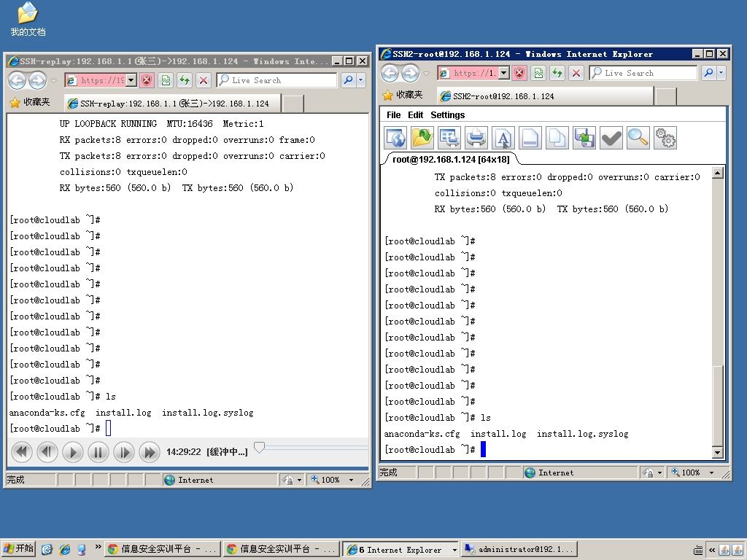The width and height of the screenshot is (747, 560).
Task: Open the Edit menu in SSH2 window
Action: click(415, 114)
